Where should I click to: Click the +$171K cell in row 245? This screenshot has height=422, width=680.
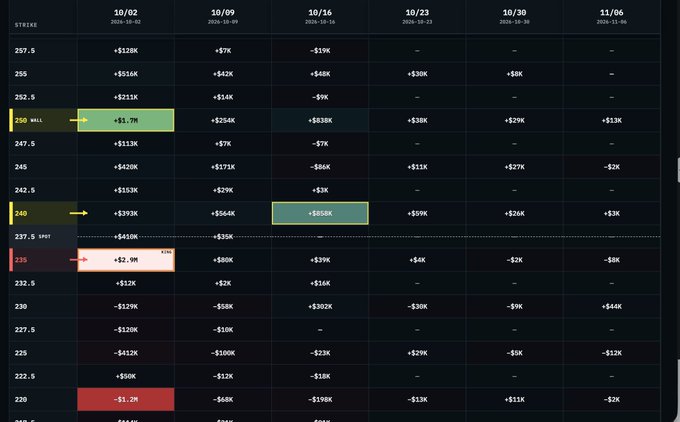pyautogui.click(x=223, y=167)
